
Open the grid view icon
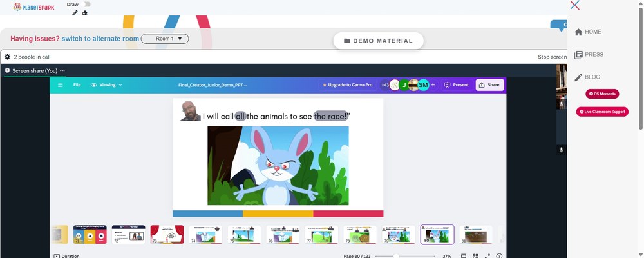pyautogui.click(x=476, y=256)
